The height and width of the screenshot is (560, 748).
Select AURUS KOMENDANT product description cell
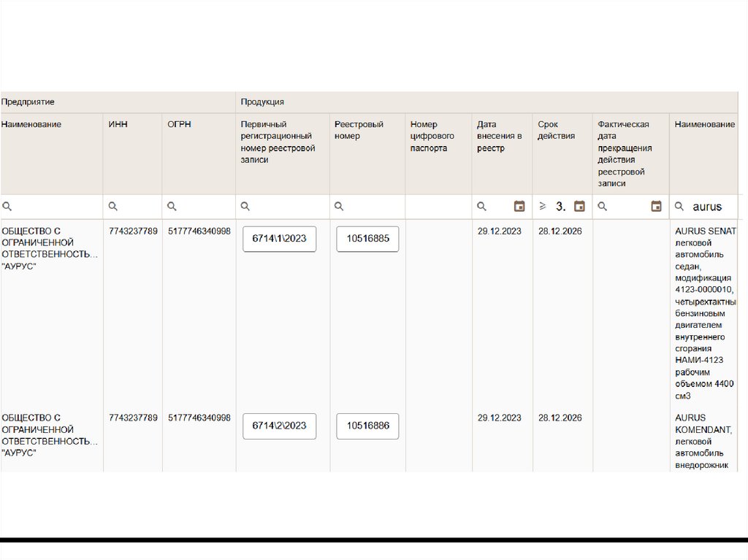pos(703,441)
